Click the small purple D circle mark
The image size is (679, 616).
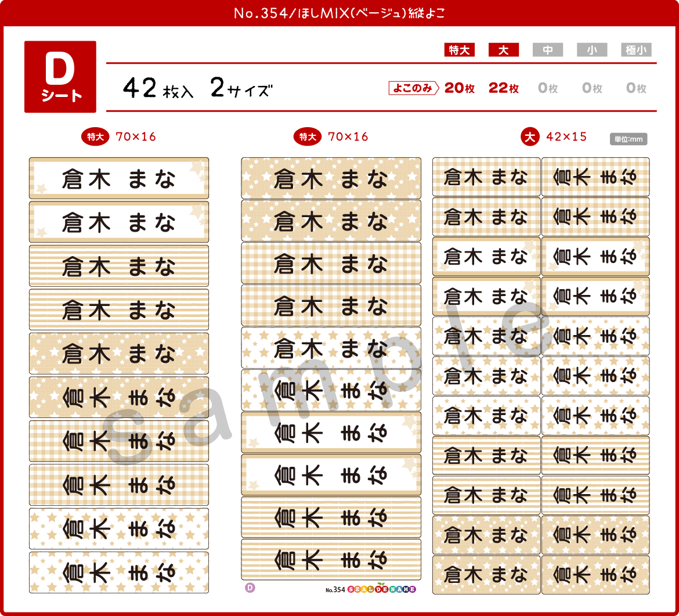point(250,588)
